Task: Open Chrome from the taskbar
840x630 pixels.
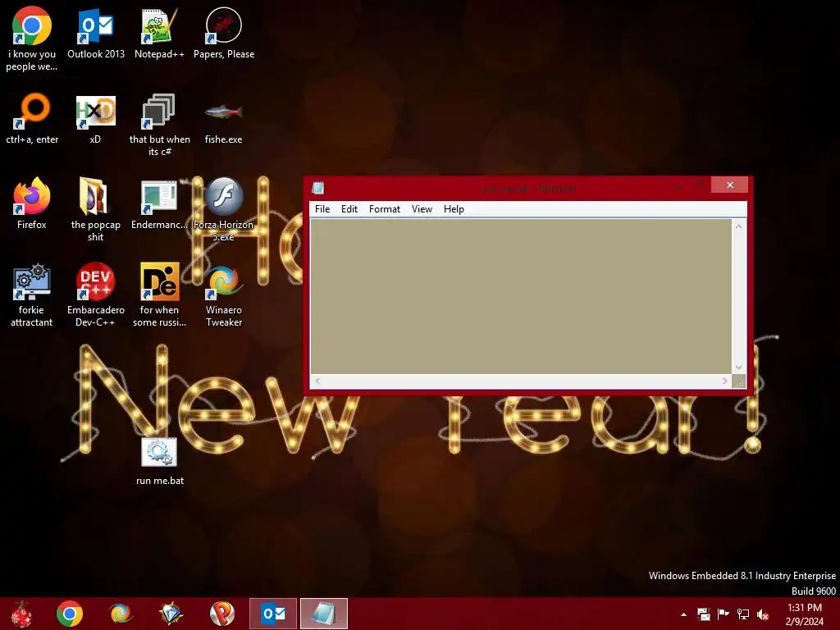Action: tap(70, 614)
